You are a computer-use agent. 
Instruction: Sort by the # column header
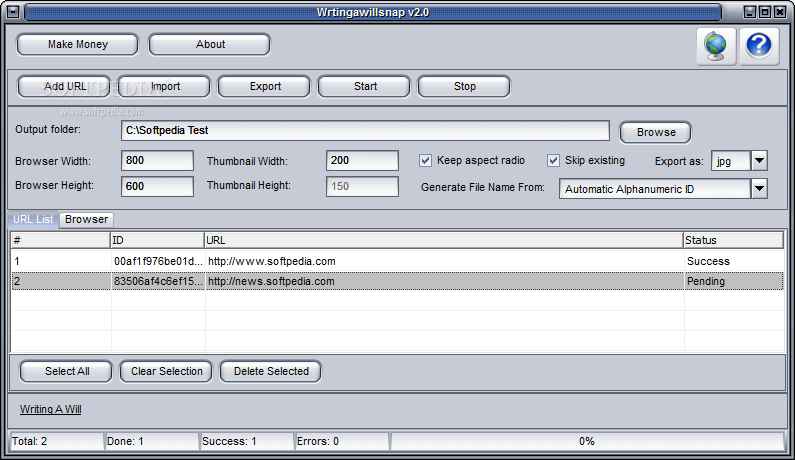60,240
